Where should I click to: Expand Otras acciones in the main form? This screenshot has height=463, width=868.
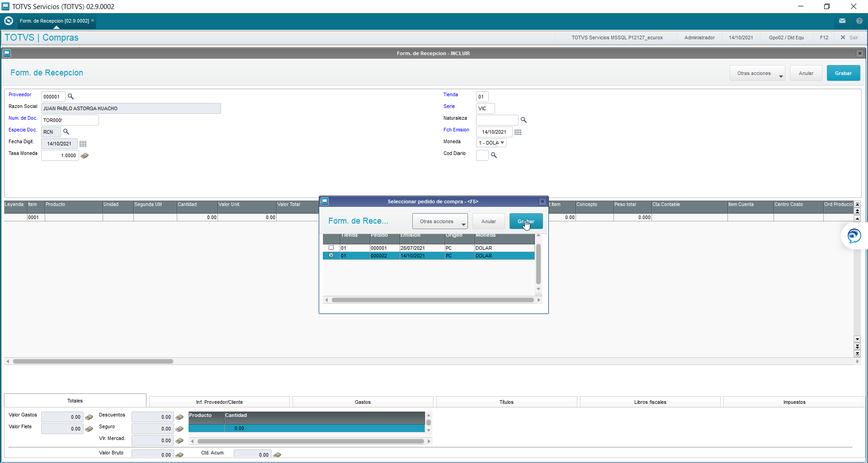coord(757,73)
